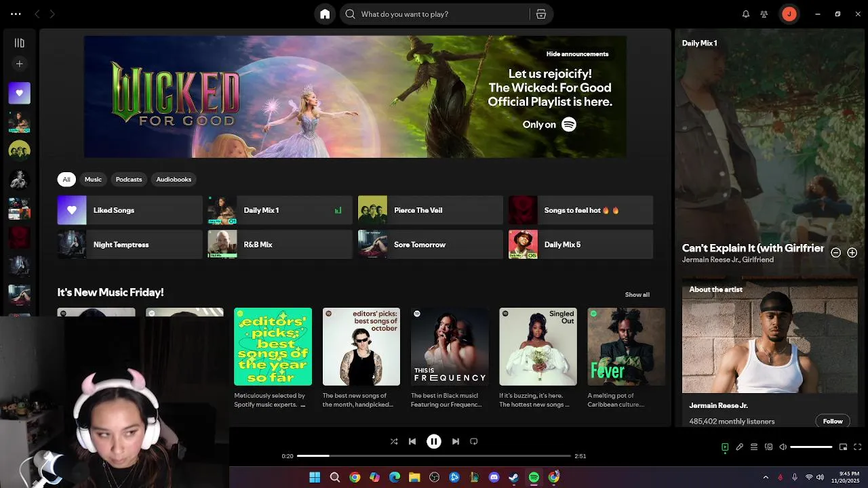Image resolution: width=868 pixels, height=488 pixels.
Task: Open the Liked Songs shortcut card
Action: 130,210
